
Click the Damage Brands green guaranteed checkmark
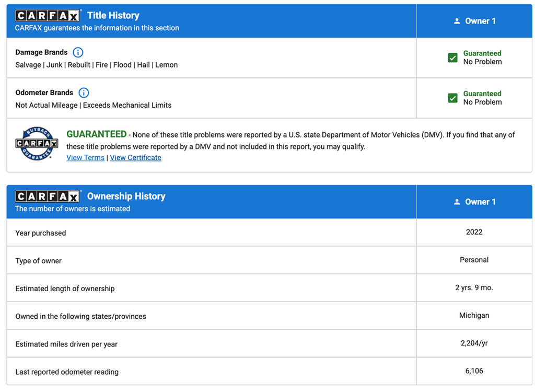[453, 57]
